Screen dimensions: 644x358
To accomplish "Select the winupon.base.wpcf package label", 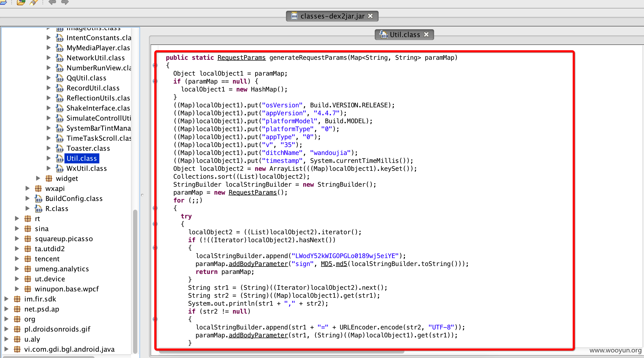I will pos(67,289).
